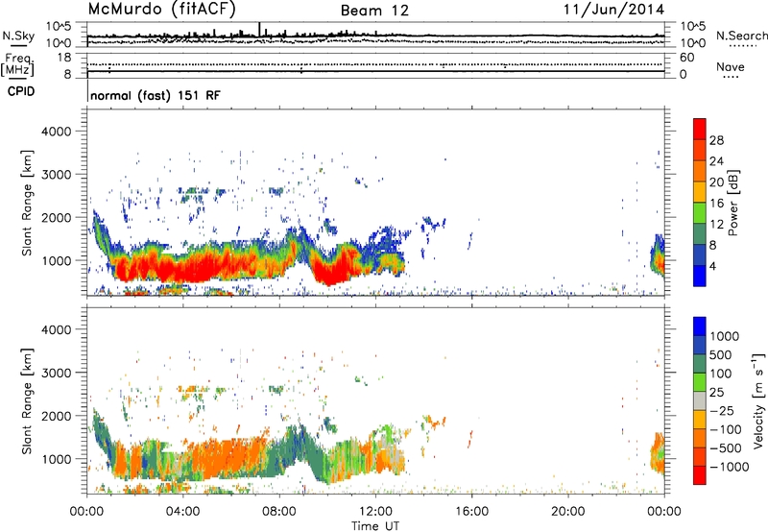Click the 'normal (fast) 151 RF' text
The height and width of the screenshot is (532, 768).
click(156, 95)
